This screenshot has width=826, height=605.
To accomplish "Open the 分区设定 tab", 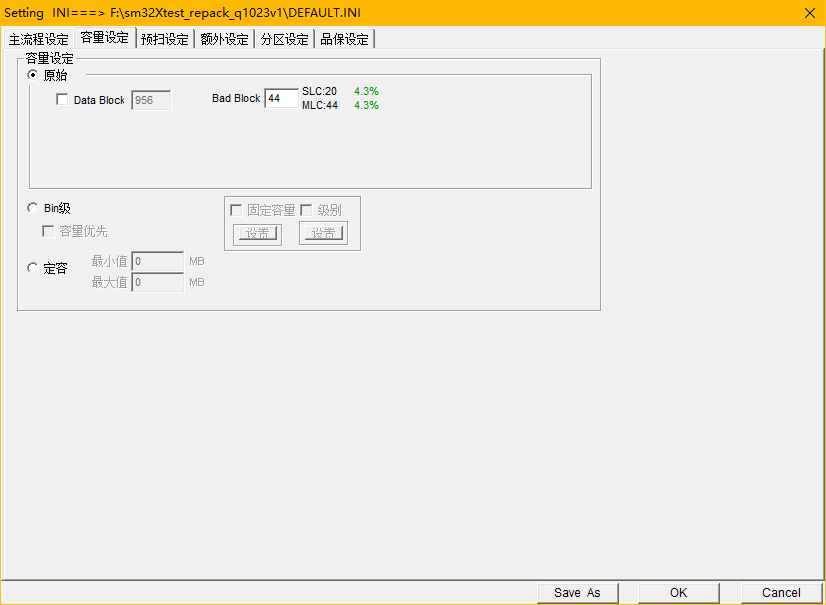I will (284, 40).
